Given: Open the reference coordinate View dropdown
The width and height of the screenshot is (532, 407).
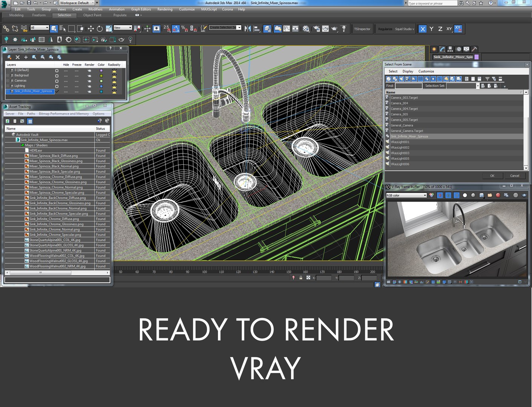Looking at the screenshot, I should (x=123, y=28).
